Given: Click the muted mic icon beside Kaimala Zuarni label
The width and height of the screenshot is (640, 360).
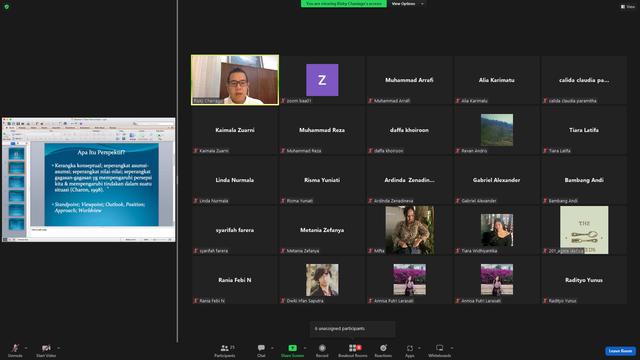Looking at the screenshot, I should 196,151.
